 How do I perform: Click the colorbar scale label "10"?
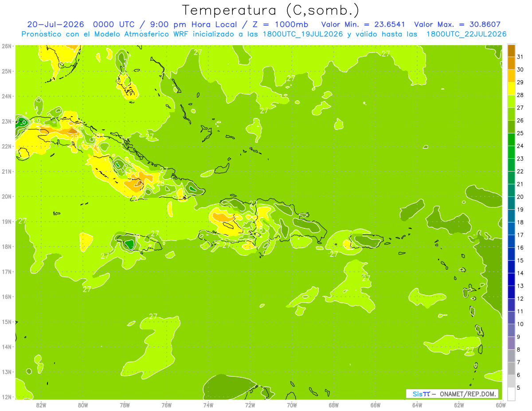click(520, 324)
